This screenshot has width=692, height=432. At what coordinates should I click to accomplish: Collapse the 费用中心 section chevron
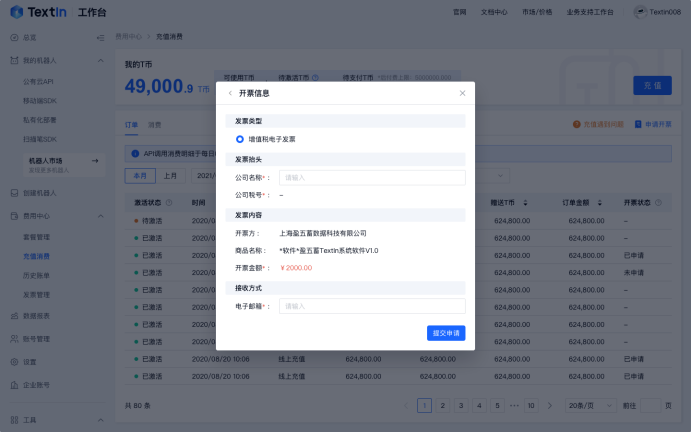pyautogui.click(x=101, y=216)
